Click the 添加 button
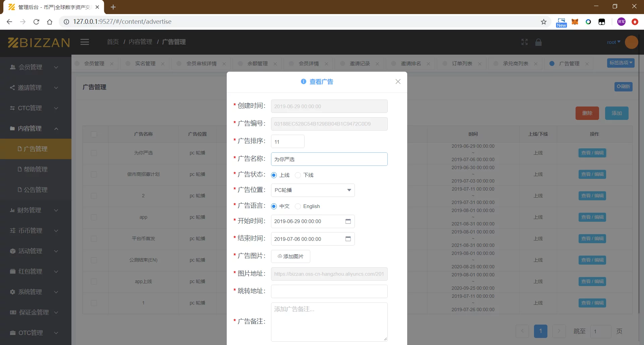This screenshot has width=644, height=345. [616, 113]
